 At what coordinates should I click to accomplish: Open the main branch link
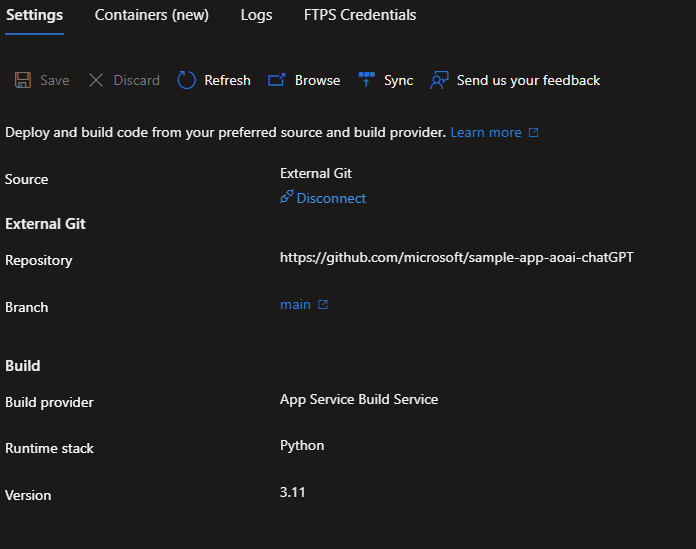pos(295,304)
